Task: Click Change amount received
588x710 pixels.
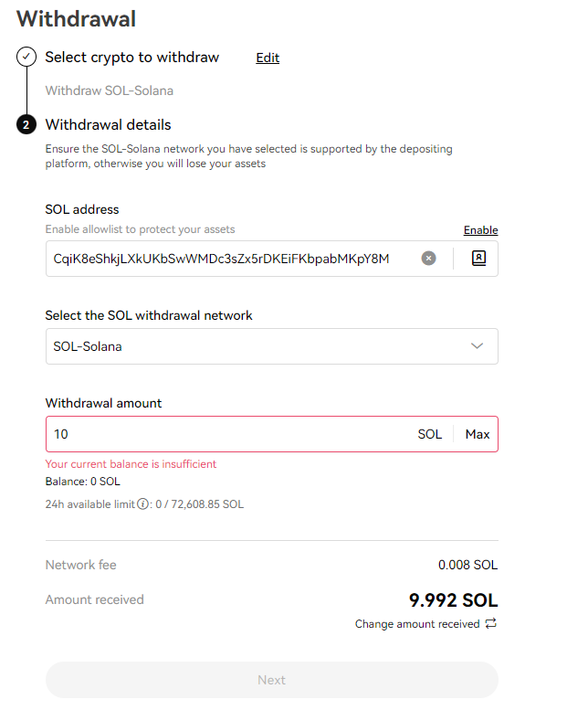Action: click(x=417, y=624)
